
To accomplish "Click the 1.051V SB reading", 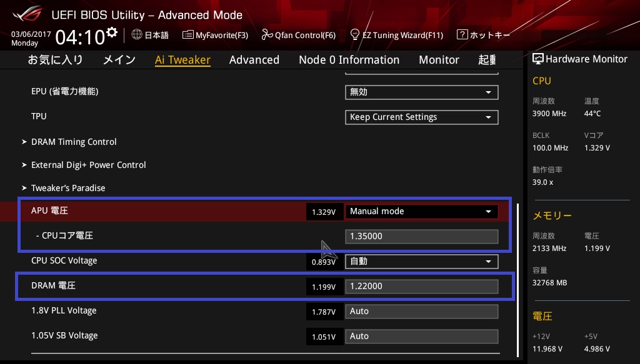I will point(324,337).
